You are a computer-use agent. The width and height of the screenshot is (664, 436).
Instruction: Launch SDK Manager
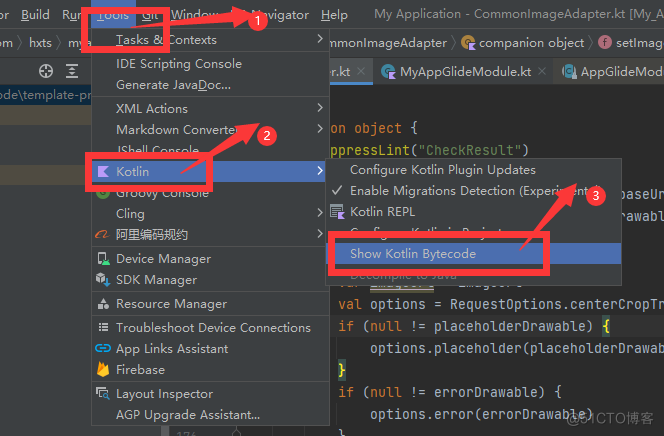[210, 280]
